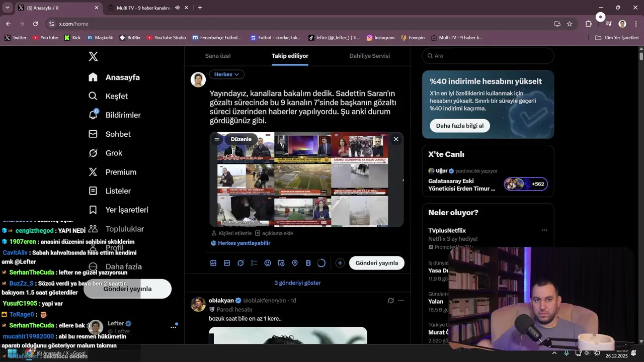Click Kişileri etiketle link

(x=231, y=233)
